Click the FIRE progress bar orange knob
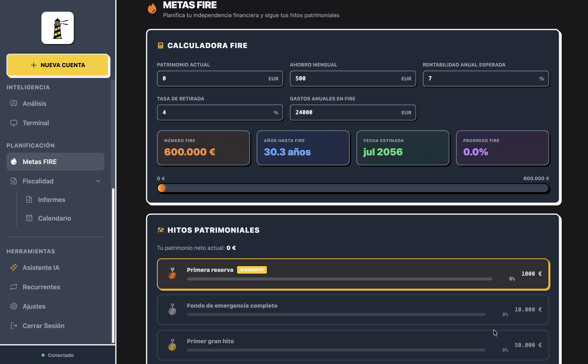The width and height of the screenshot is (588, 364). pyautogui.click(x=162, y=188)
